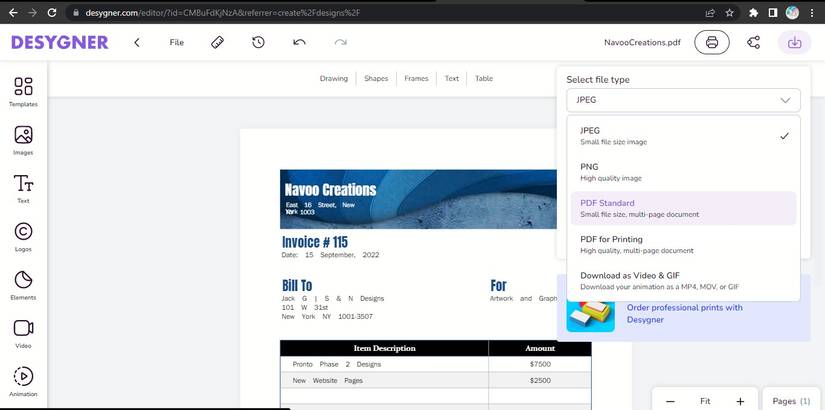Image resolution: width=825 pixels, height=410 pixels.
Task: Click the New Website Pages cell
Action: (x=384, y=380)
